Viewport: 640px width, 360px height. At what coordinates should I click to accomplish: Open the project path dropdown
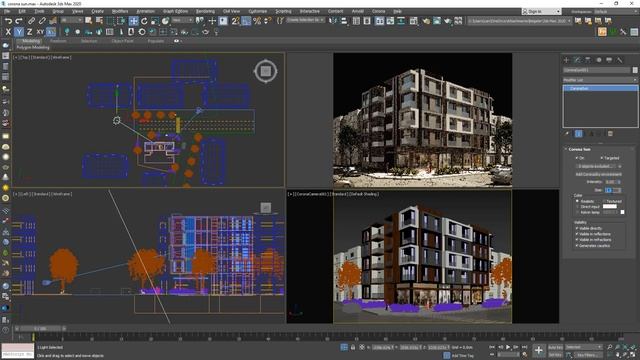(520, 20)
